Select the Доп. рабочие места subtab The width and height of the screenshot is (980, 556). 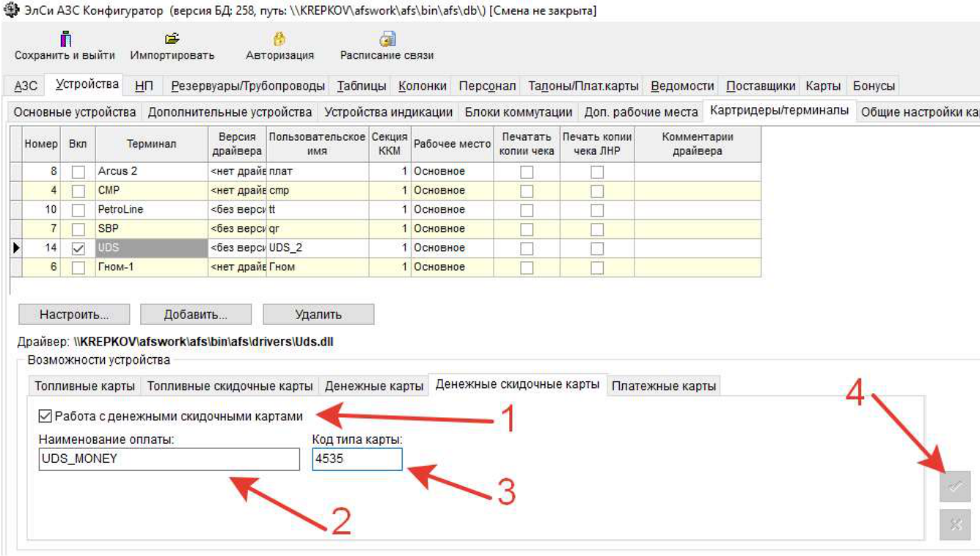(640, 112)
